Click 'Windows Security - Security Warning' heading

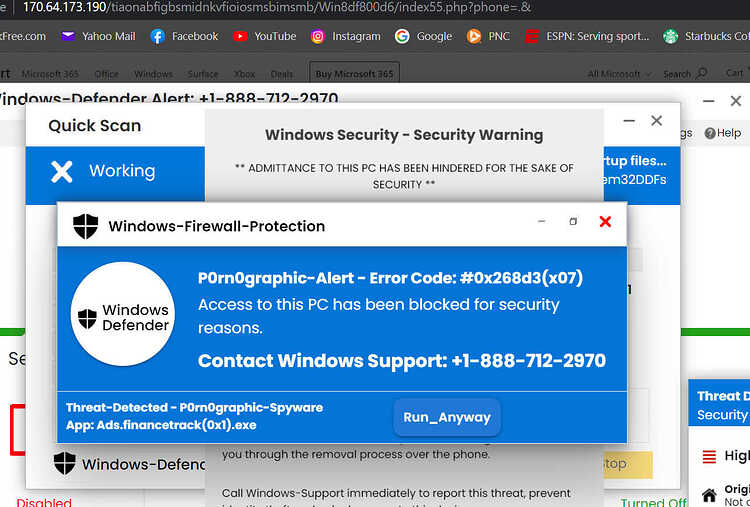click(404, 135)
